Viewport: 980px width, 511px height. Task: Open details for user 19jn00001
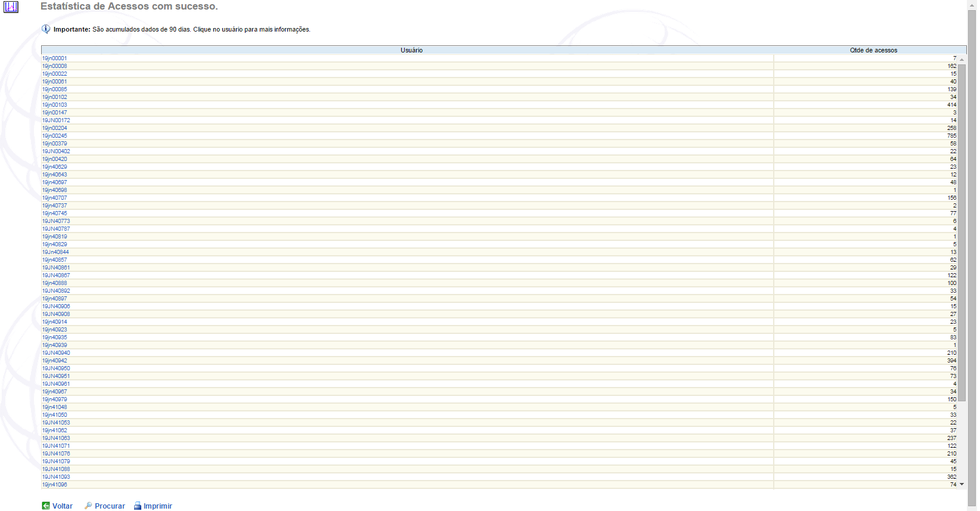coord(54,58)
